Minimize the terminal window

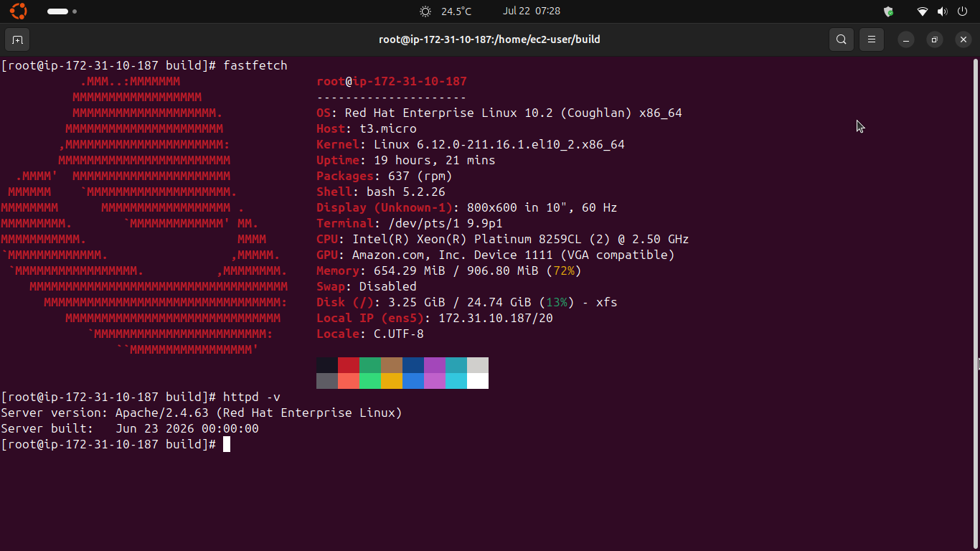tap(906, 39)
